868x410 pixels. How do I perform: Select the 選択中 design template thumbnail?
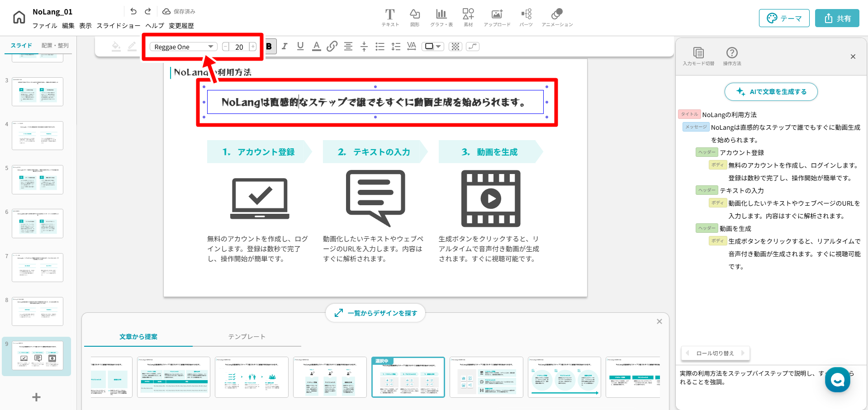[x=408, y=377]
